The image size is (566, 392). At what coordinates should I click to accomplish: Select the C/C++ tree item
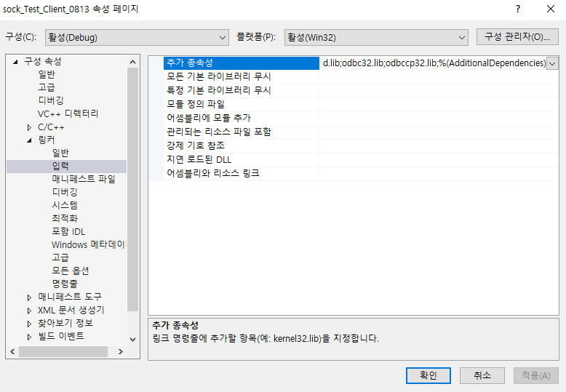pos(51,127)
